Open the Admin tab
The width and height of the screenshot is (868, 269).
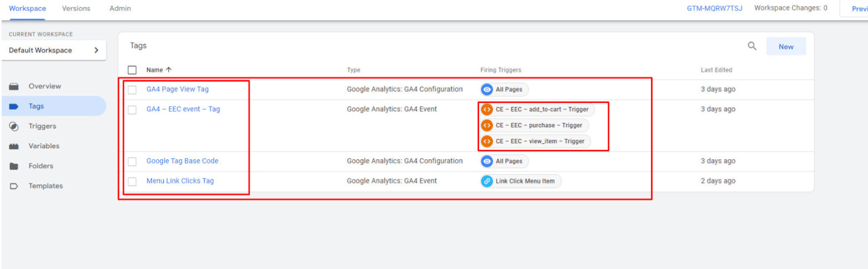pos(120,8)
